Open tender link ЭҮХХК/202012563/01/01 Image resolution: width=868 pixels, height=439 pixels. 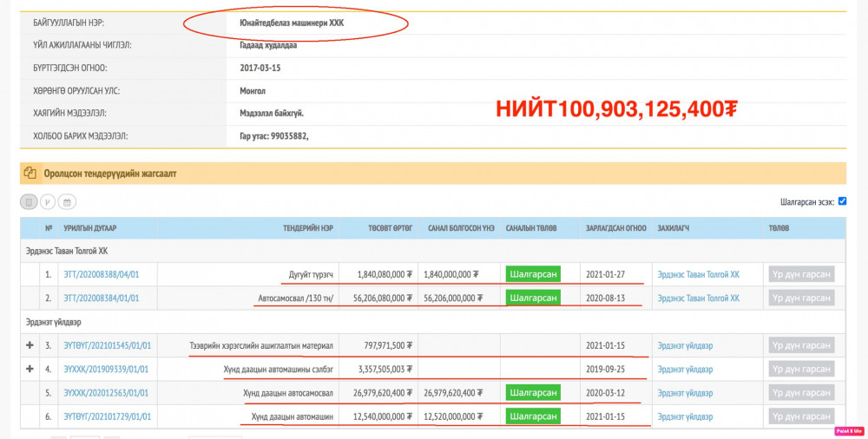point(106,393)
